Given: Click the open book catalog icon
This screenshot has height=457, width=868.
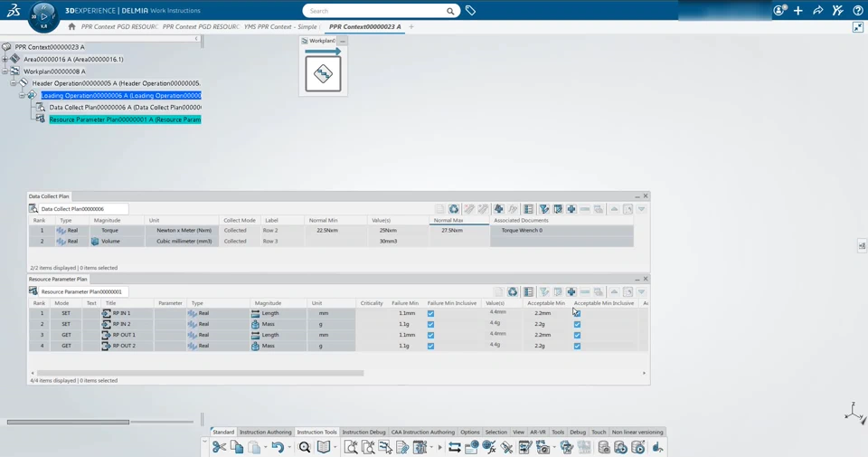Looking at the screenshot, I should (324, 447).
